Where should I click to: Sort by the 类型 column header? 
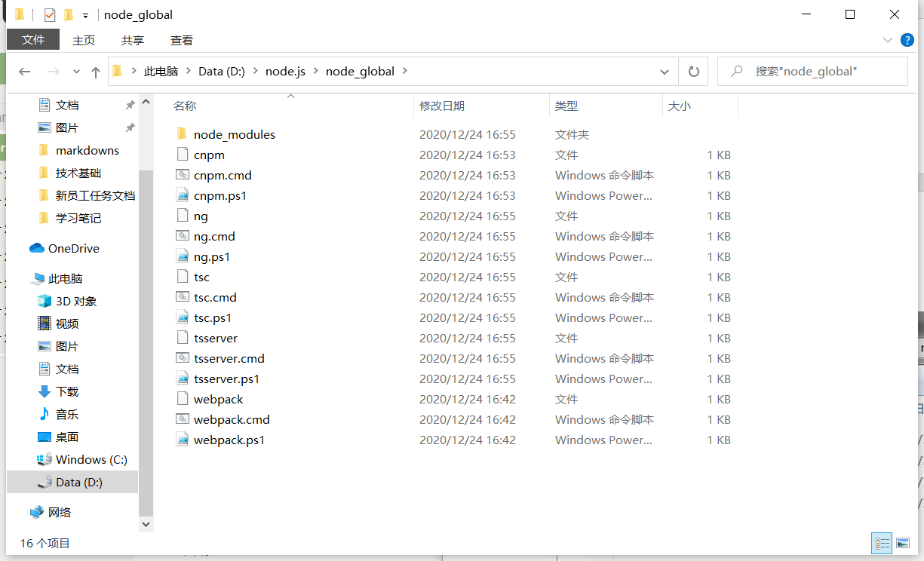[x=566, y=106]
